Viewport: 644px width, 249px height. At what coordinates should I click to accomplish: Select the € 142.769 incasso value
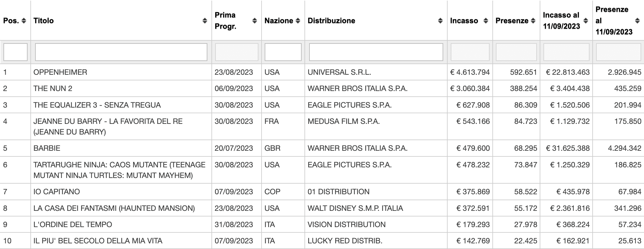[473, 241]
